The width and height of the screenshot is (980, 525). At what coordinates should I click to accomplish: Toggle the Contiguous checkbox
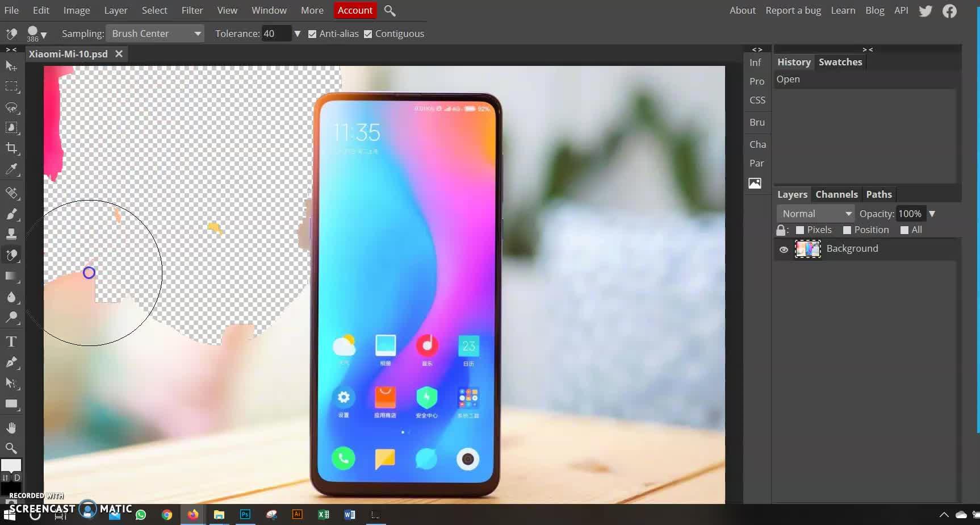(x=368, y=34)
